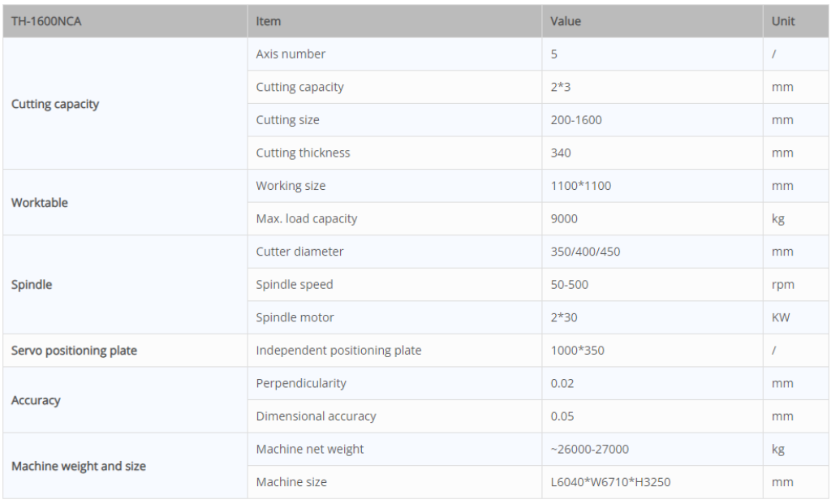Select the 350/400/450 cutter diameter value

pos(585,252)
